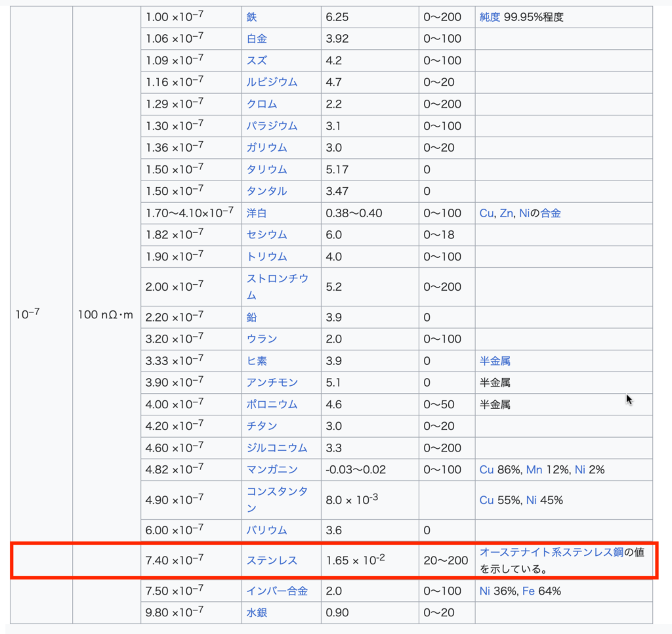Click the 合金 link in the 洋白 row
This screenshot has width=672, height=634.
click(551, 213)
